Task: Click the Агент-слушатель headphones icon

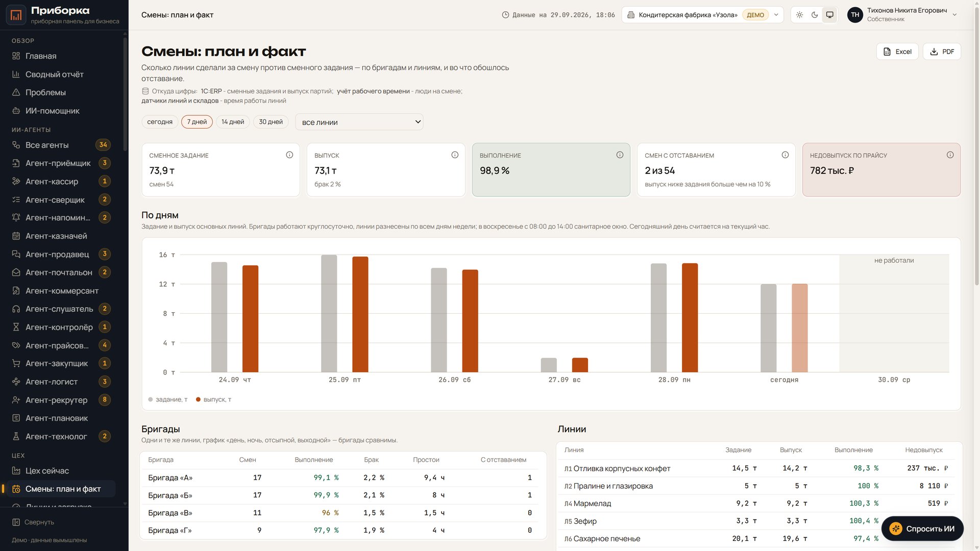Action: (16, 309)
